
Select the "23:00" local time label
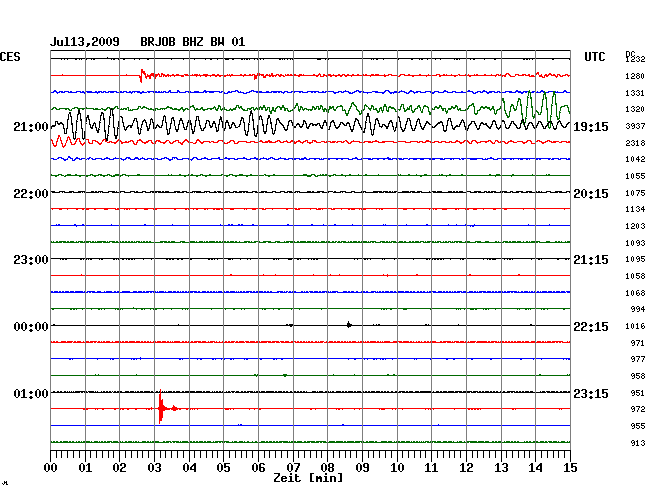coord(31,260)
